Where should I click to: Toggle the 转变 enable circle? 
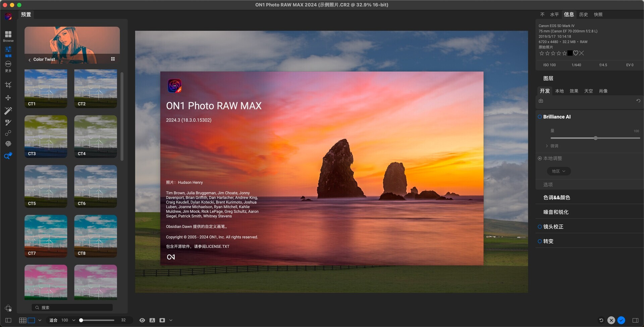540,241
